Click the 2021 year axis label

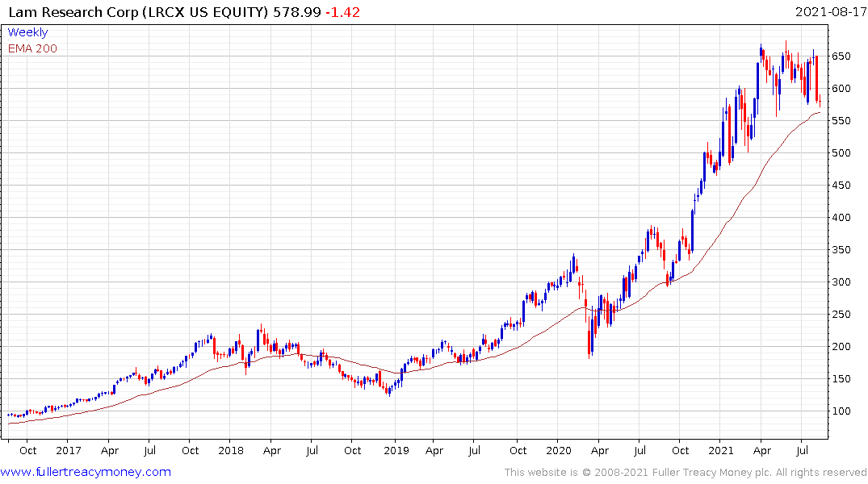coord(721,450)
